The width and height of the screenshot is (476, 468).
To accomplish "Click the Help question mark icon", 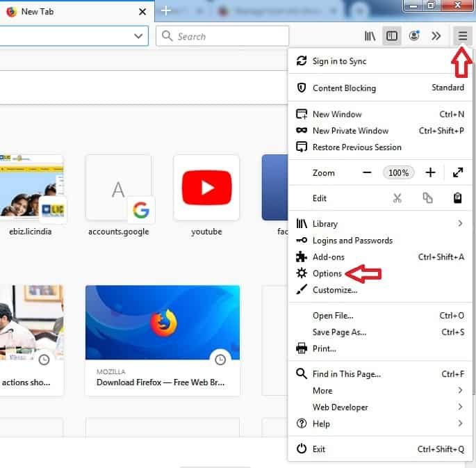I will coord(301,423).
